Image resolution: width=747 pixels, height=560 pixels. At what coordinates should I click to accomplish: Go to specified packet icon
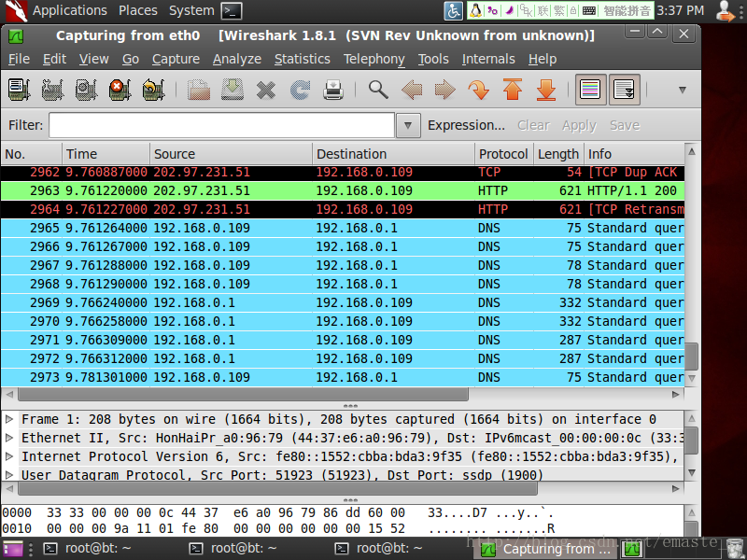point(478,90)
